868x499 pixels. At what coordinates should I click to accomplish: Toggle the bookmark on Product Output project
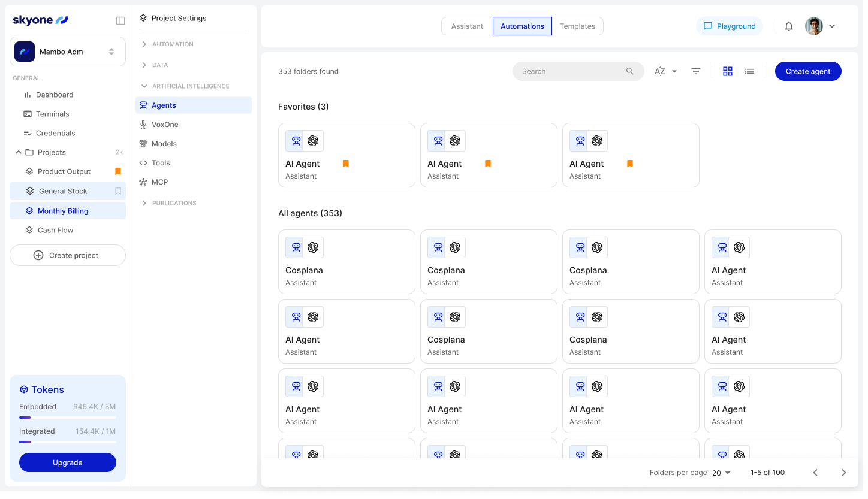pyautogui.click(x=117, y=171)
